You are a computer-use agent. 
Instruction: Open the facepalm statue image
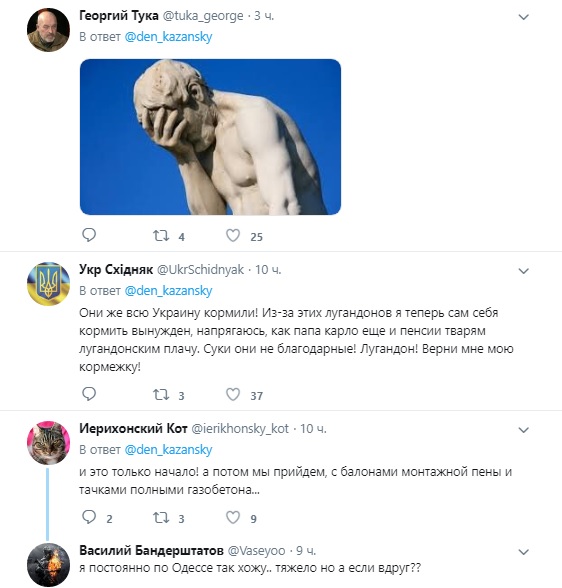(x=210, y=137)
